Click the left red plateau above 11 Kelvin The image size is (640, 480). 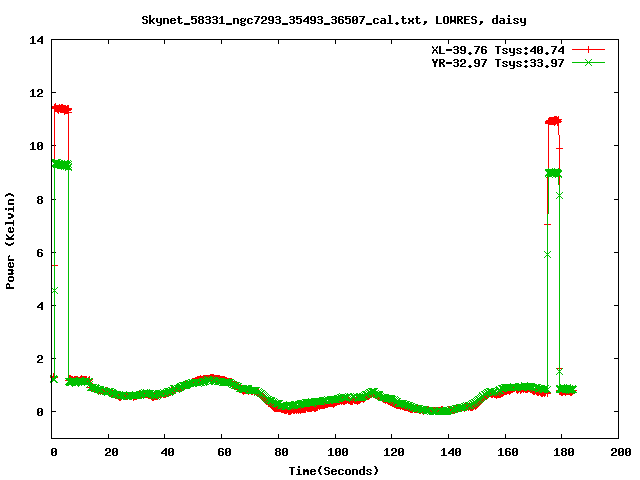coord(61,108)
